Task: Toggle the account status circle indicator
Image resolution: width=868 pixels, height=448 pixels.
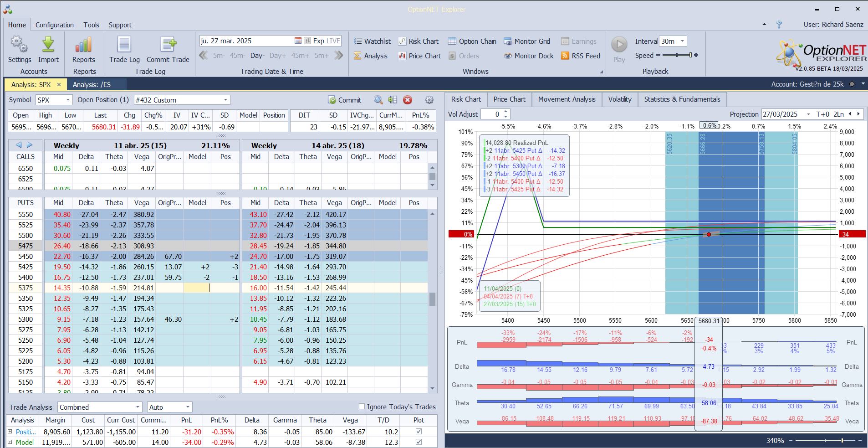Action: coord(851,84)
